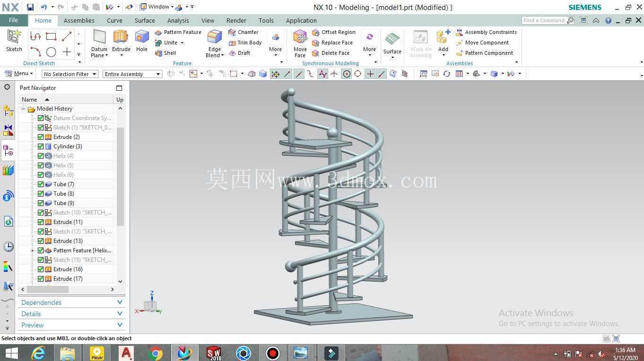Use the Replace Face command
The width and height of the screenshot is (644, 361).
pyautogui.click(x=332, y=43)
